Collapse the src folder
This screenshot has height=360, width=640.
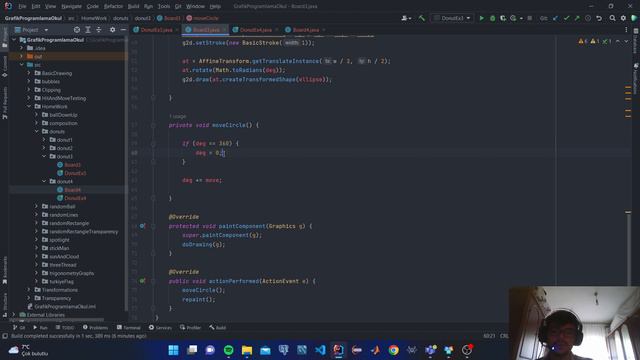click(22, 65)
